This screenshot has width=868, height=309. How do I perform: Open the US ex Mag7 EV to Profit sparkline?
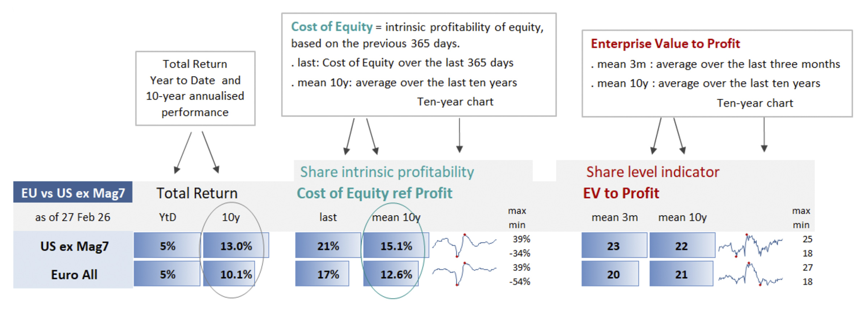[750, 246]
